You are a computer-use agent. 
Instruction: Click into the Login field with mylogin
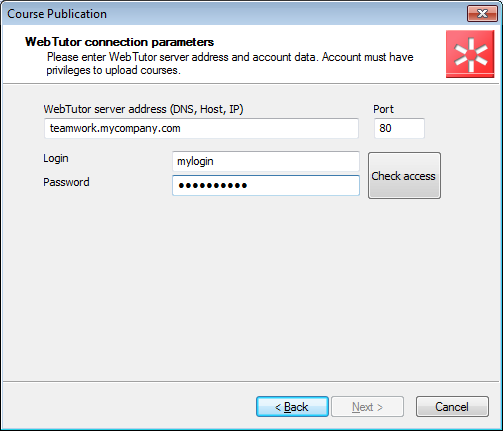[x=266, y=161]
